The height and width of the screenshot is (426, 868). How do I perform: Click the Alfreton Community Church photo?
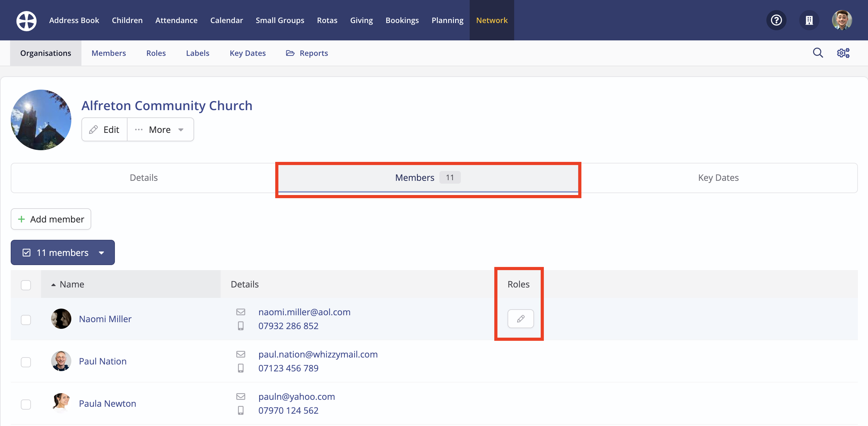[x=41, y=120]
